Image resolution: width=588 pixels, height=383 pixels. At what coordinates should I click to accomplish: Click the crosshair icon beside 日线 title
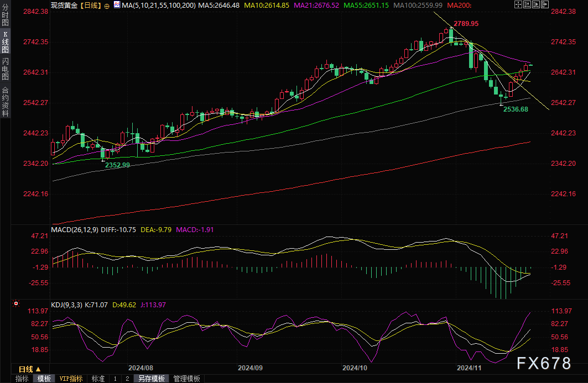point(107,5)
